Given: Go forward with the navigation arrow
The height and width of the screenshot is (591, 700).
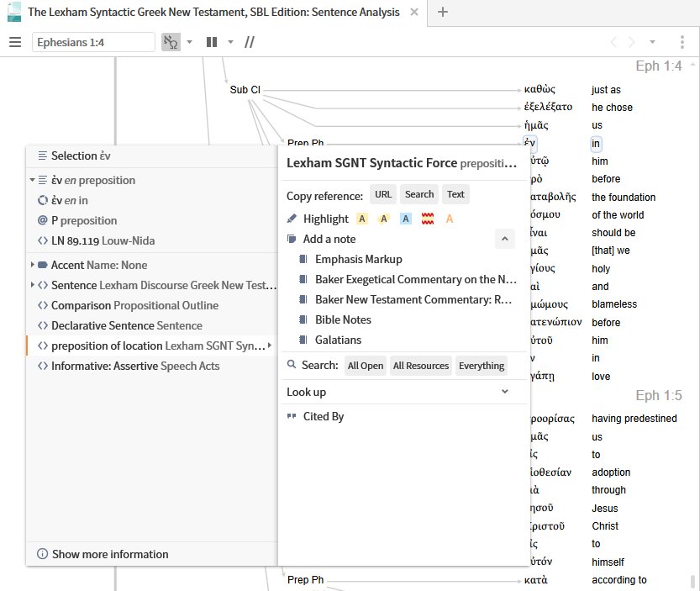Looking at the screenshot, I should click(x=631, y=42).
